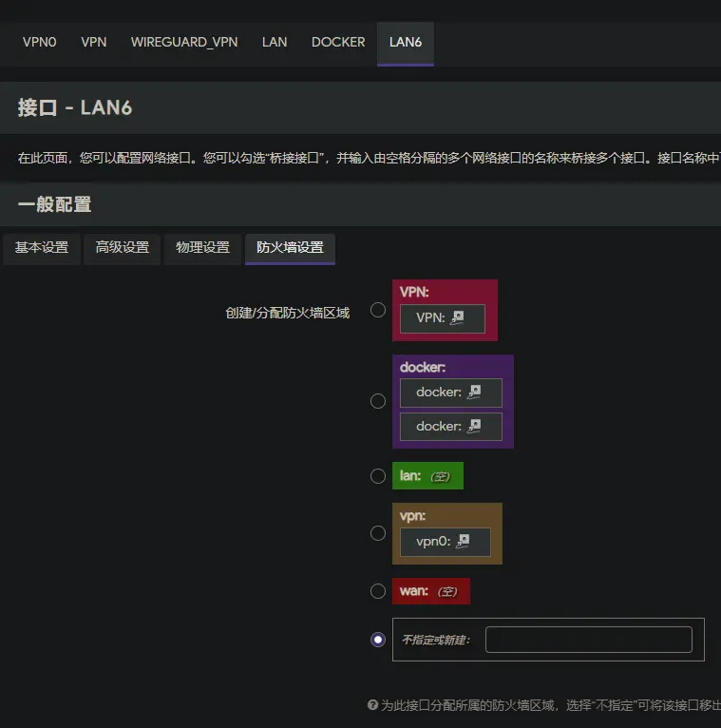Select the radio button for the brown vpn zone
This screenshot has height=728, width=721.
coord(378,533)
